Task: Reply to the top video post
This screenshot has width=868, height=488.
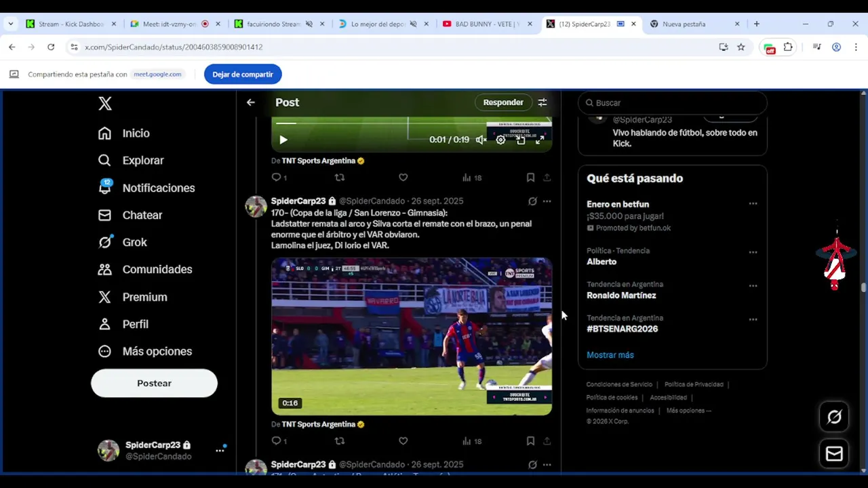Action: point(277,178)
